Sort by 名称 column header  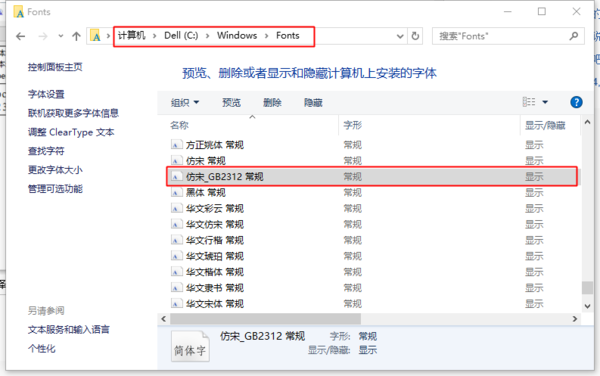coord(179,125)
